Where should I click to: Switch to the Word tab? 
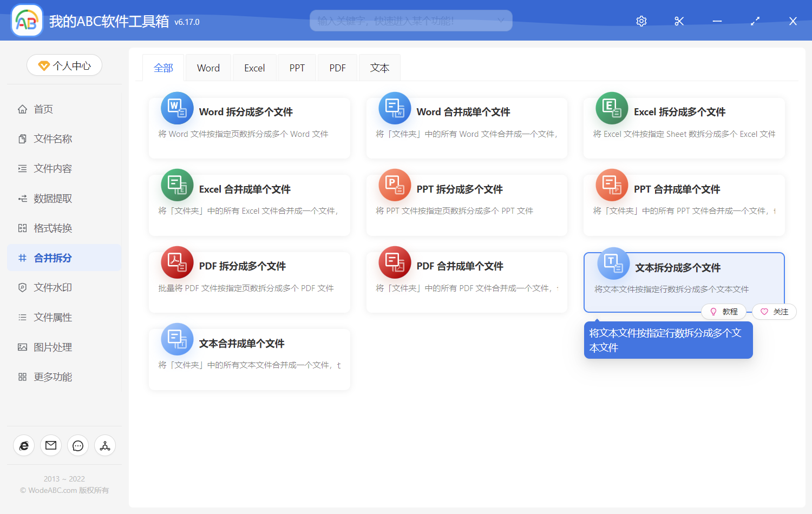pyautogui.click(x=208, y=67)
